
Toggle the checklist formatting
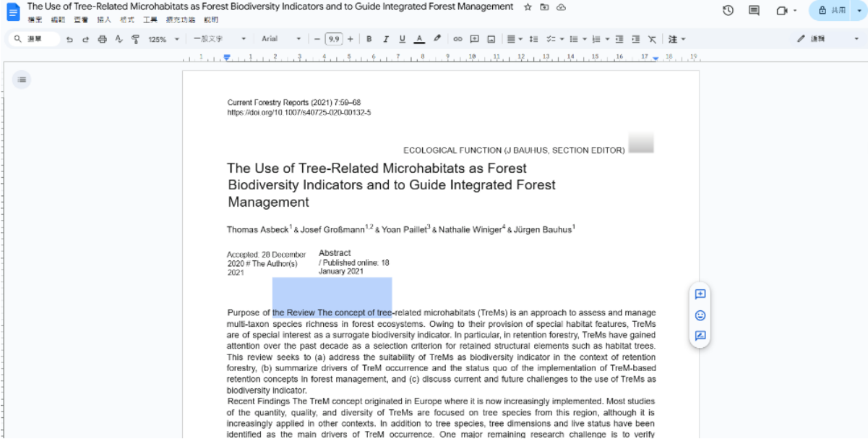[x=550, y=39]
